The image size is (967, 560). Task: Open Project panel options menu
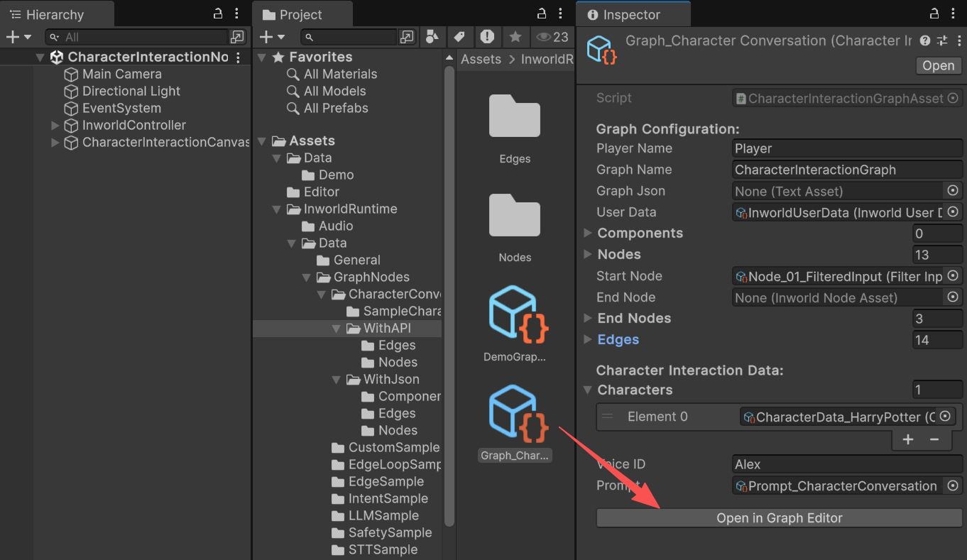[x=561, y=13]
